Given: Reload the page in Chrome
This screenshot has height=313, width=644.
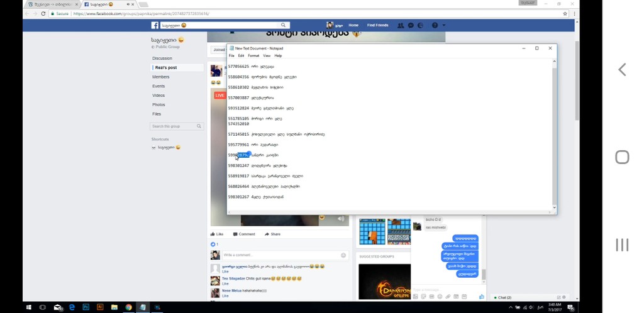Looking at the screenshot, I should point(43,14).
